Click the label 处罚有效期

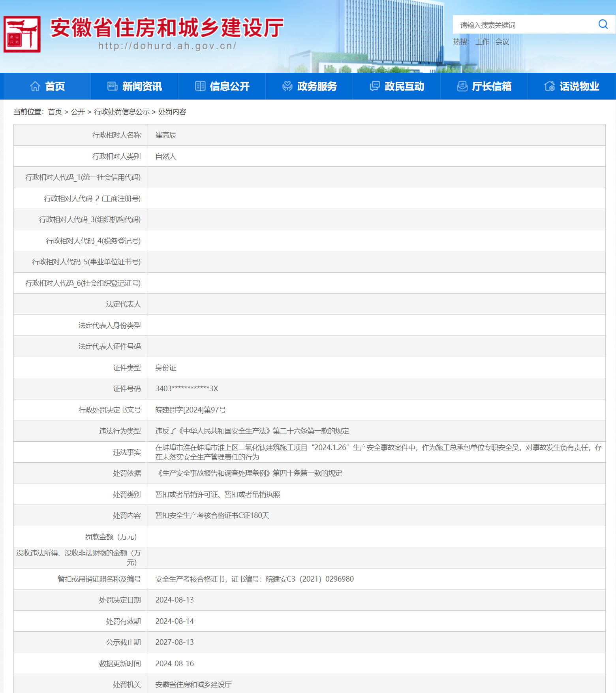(123, 621)
